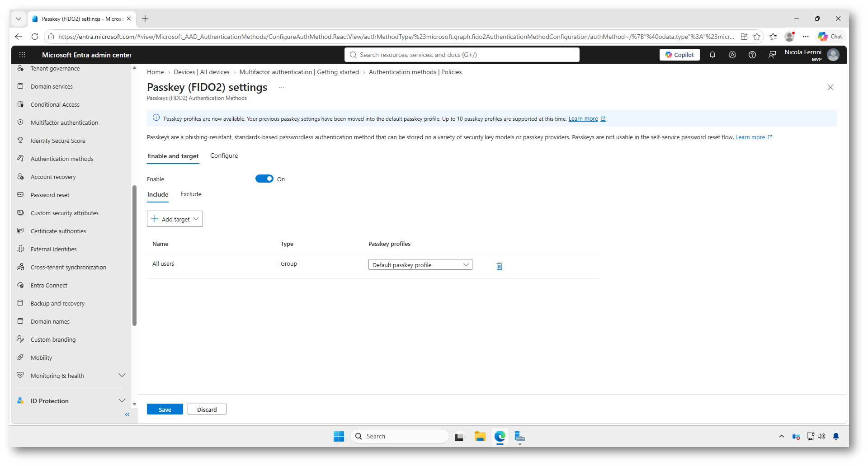Open Nicola Ferrini account avatar
Image resolution: width=868 pixels, height=466 pixels.
pos(833,55)
